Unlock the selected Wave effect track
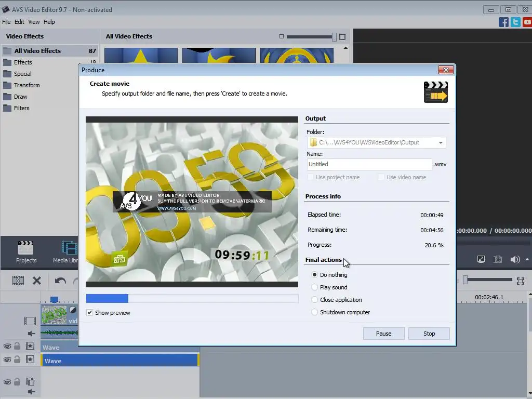The height and width of the screenshot is (399, 532). [17, 360]
